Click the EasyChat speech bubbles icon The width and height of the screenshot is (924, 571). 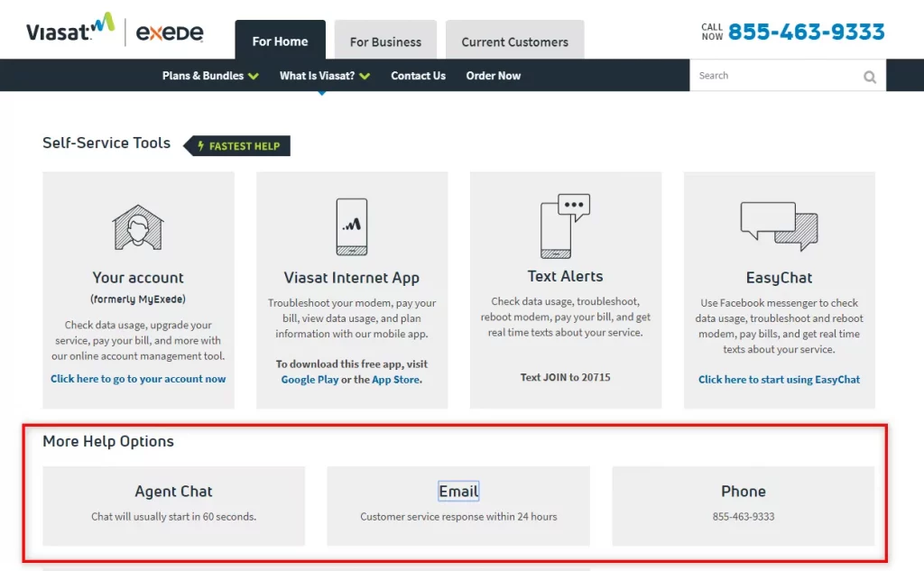pos(779,226)
